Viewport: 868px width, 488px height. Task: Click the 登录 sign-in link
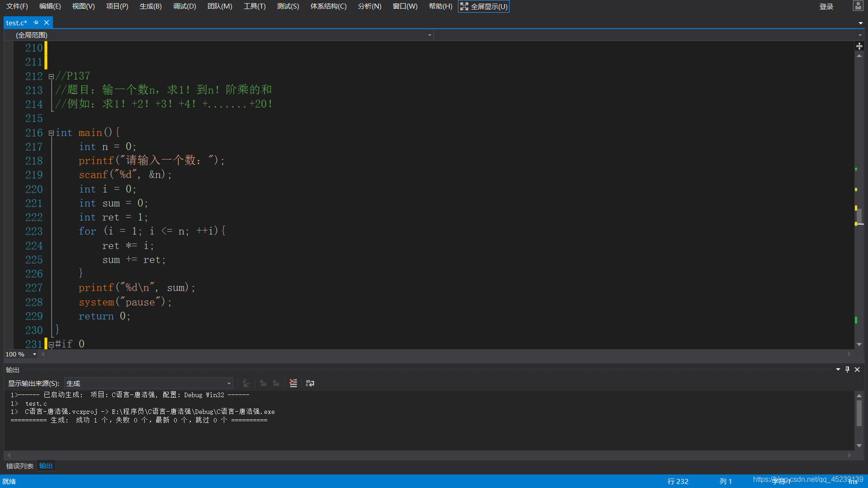[x=826, y=6]
